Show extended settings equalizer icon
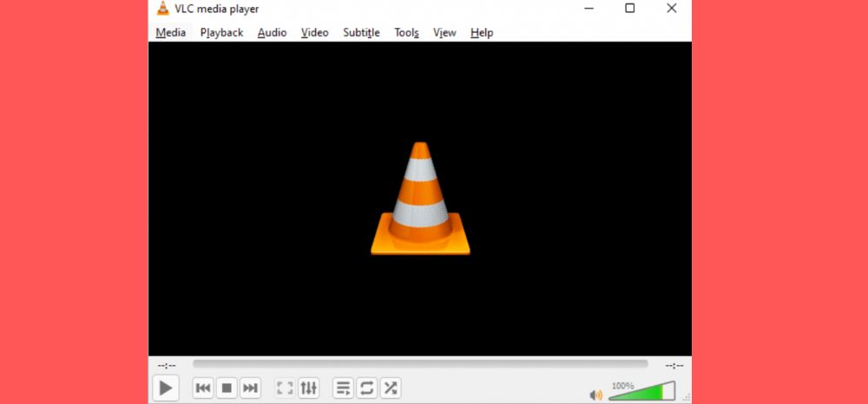Viewport: 868px width, 404px height. pos(308,388)
